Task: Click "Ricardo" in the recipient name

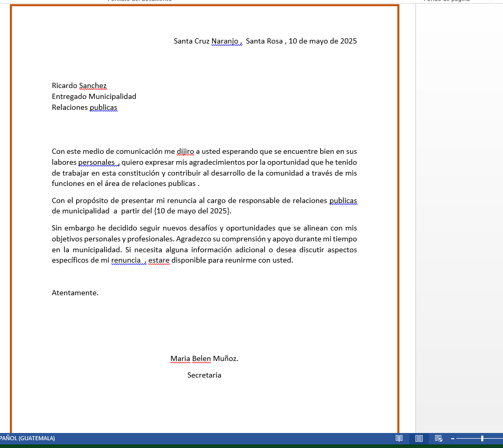Action: 64,85
